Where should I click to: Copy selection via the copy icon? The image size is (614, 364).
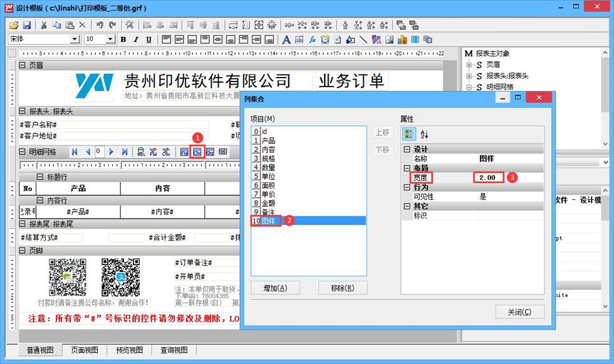[57, 26]
